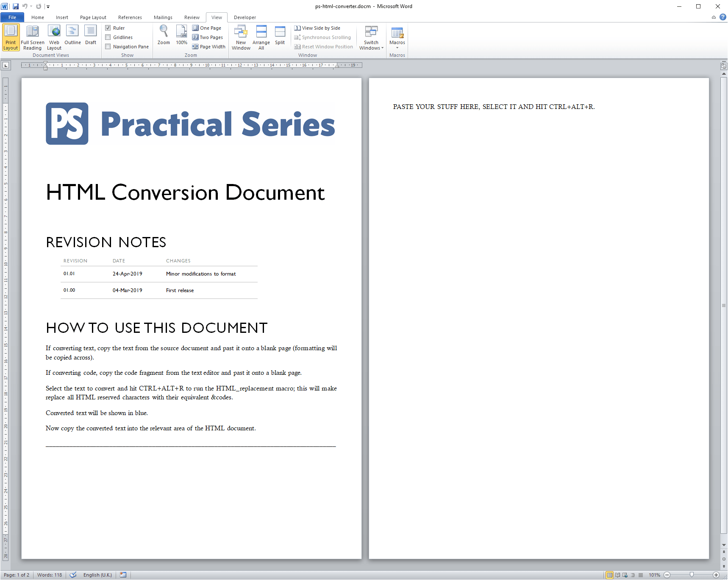The height and width of the screenshot is (580, 728).
Task: Click the Practical Series logo image
Action: 191,124
